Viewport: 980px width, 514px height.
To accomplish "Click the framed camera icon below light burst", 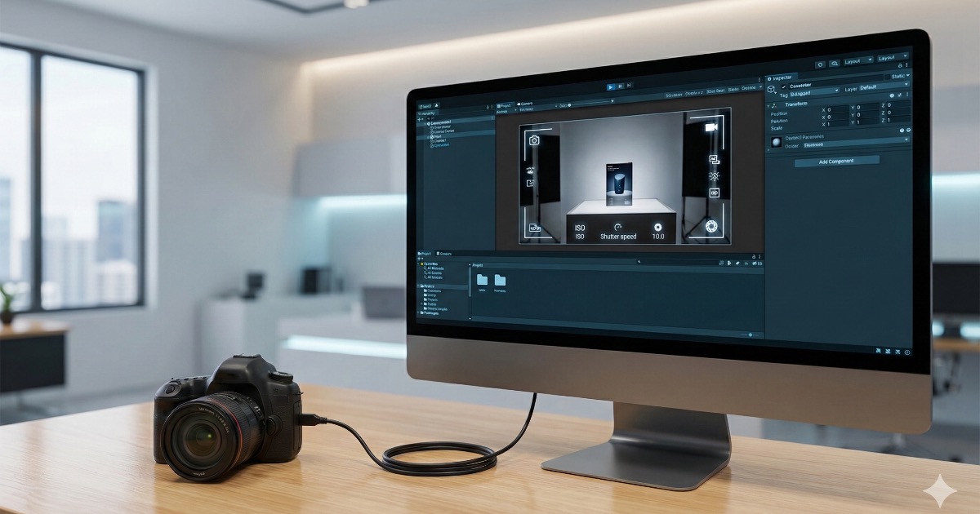I will (715, 193).
